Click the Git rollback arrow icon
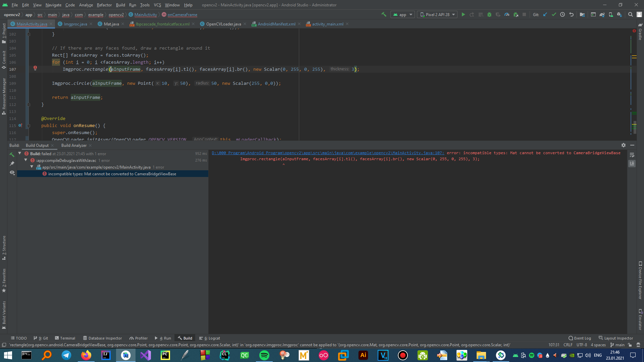This screenshot has width=644, height=362. [x=571, y=14]
